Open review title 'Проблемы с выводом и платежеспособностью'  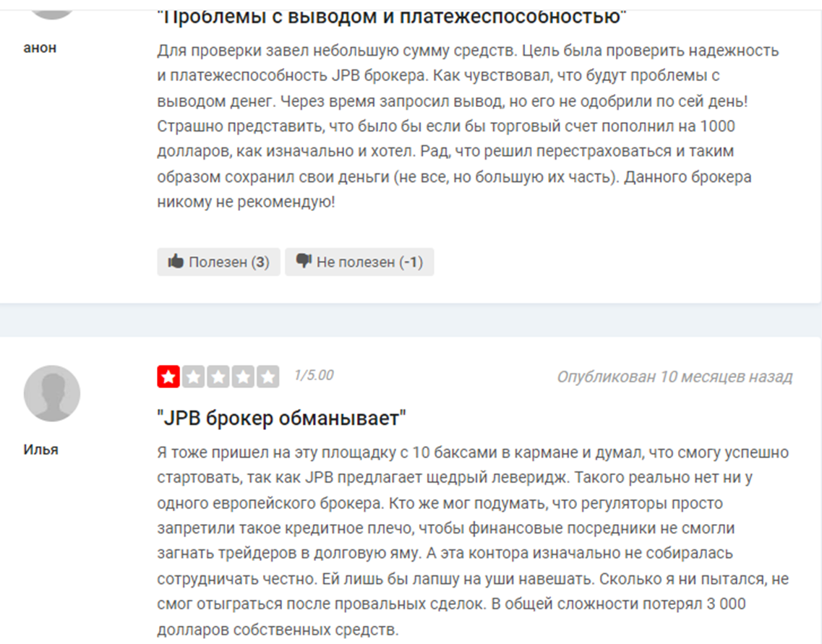click(x=392, y=16)
